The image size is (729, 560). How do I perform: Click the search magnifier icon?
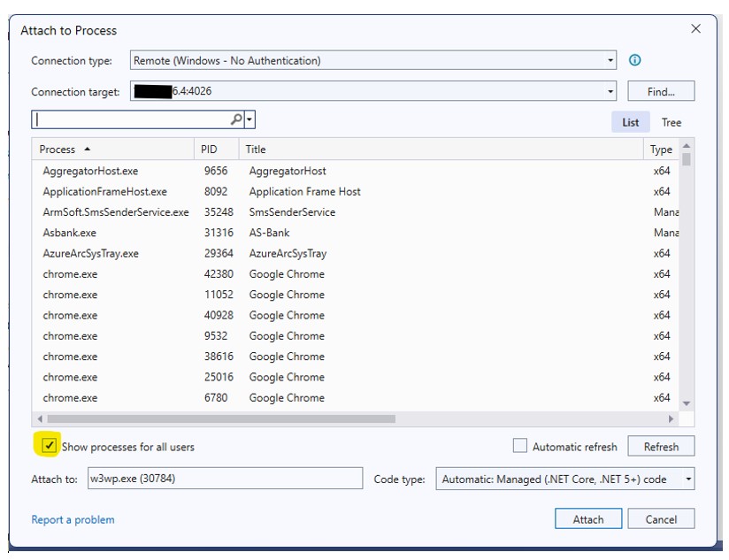pyautogui.click(x=236, y=120)
